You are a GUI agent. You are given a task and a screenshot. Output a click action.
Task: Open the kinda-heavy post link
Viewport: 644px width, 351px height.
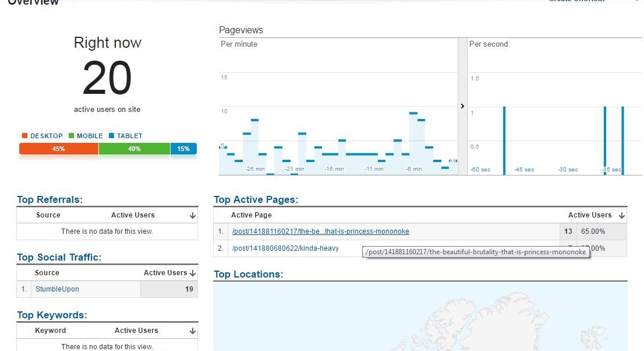click(285, 248)
